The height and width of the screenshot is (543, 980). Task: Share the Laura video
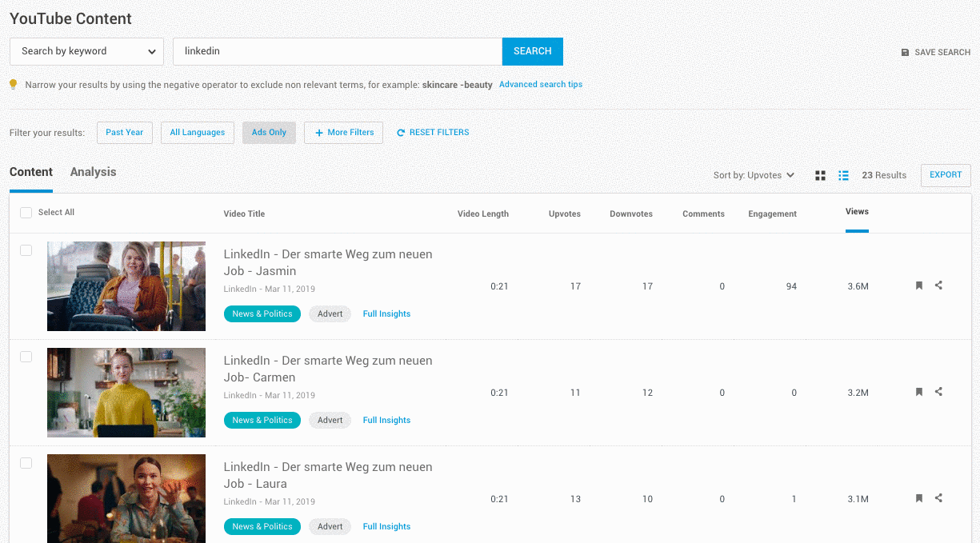[938, 498]
